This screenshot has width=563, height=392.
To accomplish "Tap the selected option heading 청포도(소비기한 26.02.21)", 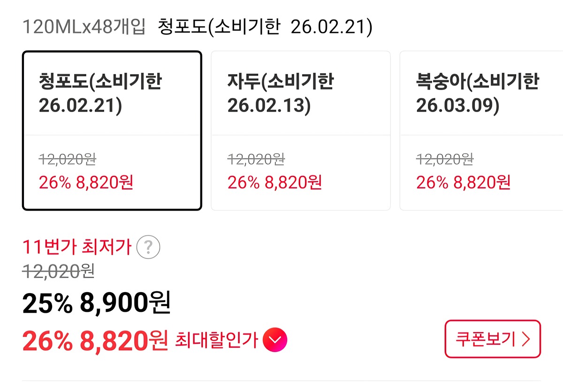I will pos(265,27).
